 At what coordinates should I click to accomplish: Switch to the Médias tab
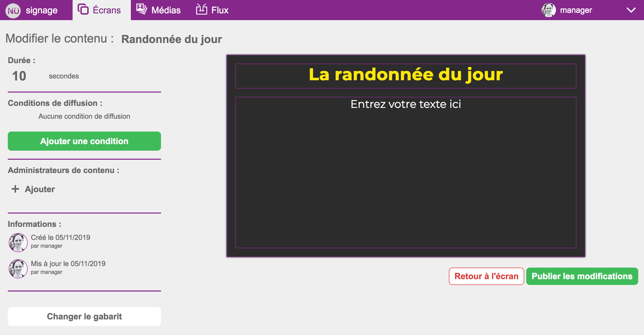pos(158,10)
